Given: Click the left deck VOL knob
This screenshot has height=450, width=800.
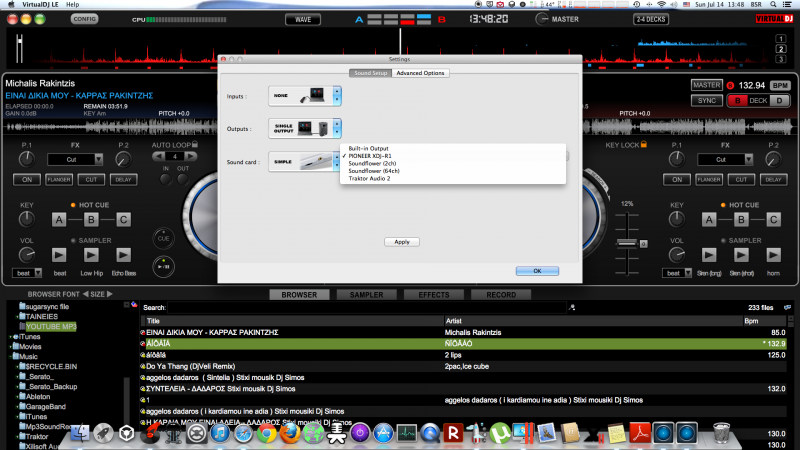Looking at the screenshot, I should pyautogui.click(x=27, y=255).
